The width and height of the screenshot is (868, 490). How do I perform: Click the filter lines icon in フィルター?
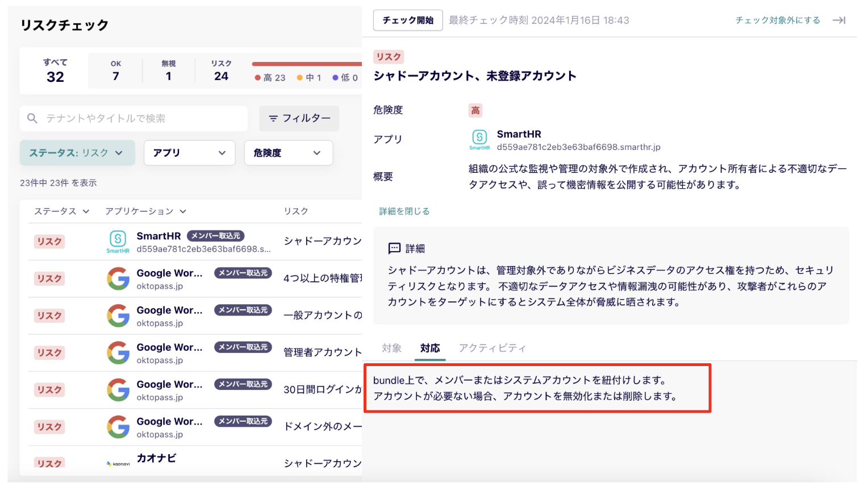(x=273, y=118)
